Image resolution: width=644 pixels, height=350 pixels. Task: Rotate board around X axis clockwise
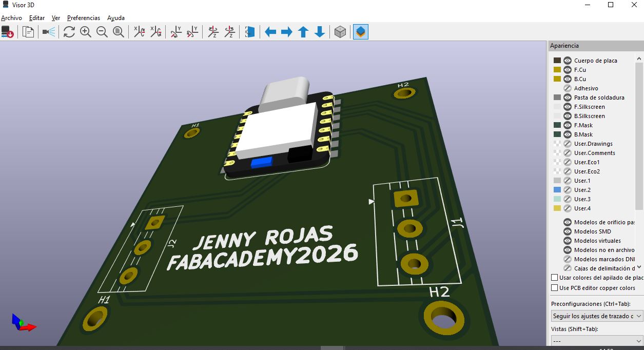pyautogui.click(x=139, y=31)
